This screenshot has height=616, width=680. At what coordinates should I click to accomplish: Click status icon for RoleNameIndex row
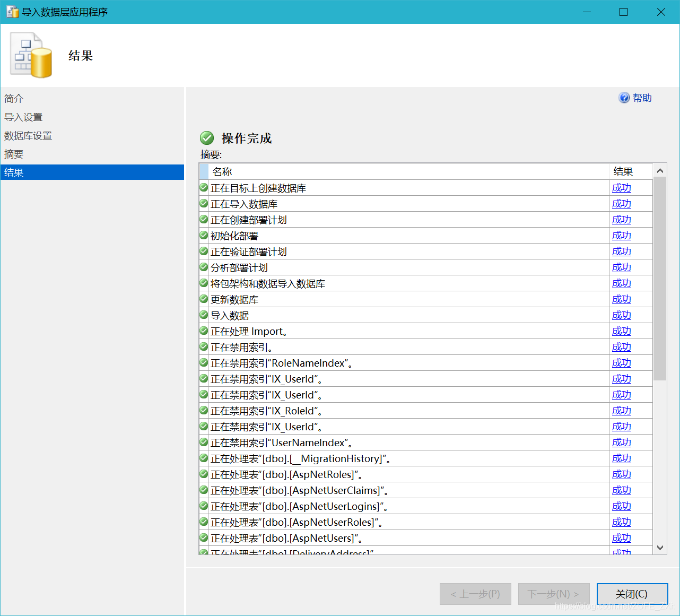(x=204, y=362)
